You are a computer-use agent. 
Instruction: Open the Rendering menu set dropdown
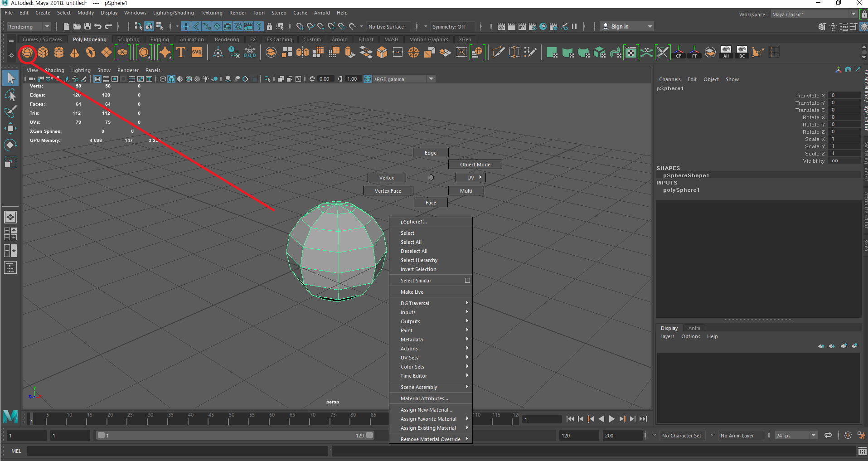[29, 27]
